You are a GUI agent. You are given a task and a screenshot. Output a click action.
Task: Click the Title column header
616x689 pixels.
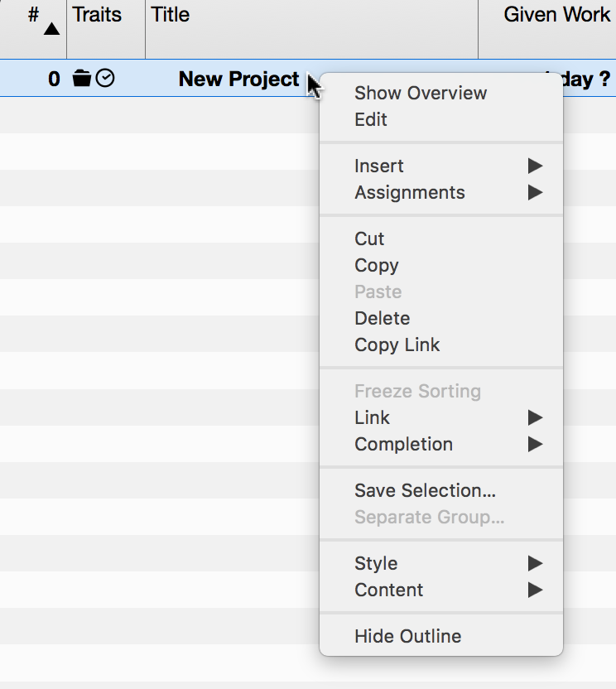point(311,29)
